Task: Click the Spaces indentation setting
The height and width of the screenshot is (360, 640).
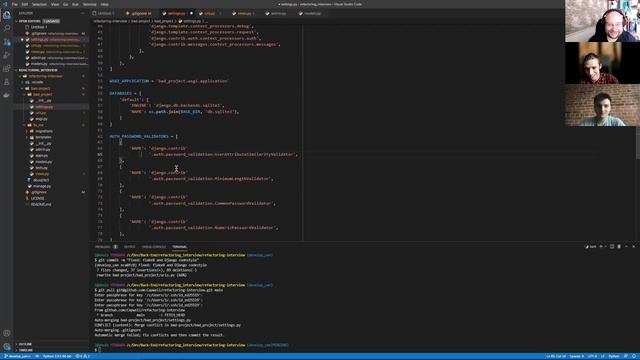Action: click(x=577, y=356)
